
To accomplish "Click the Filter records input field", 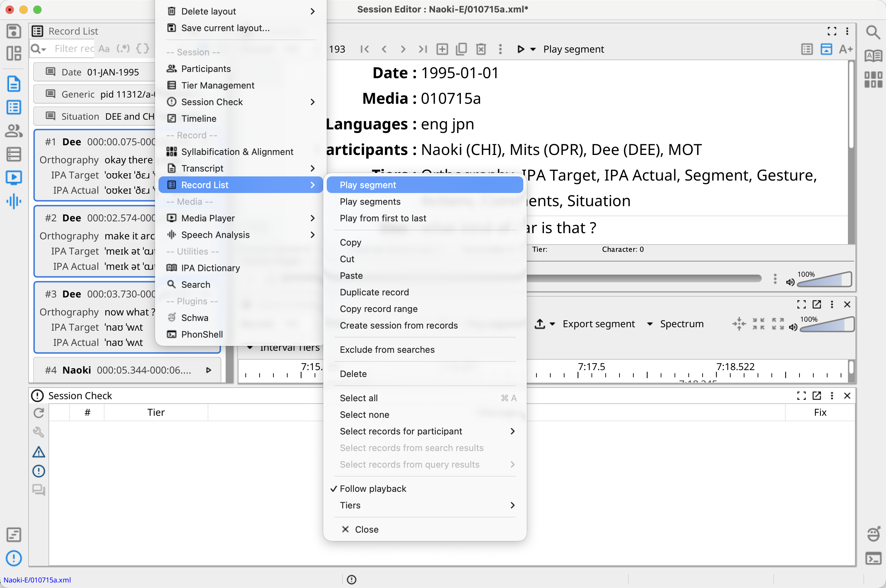I will coord(74,49).
